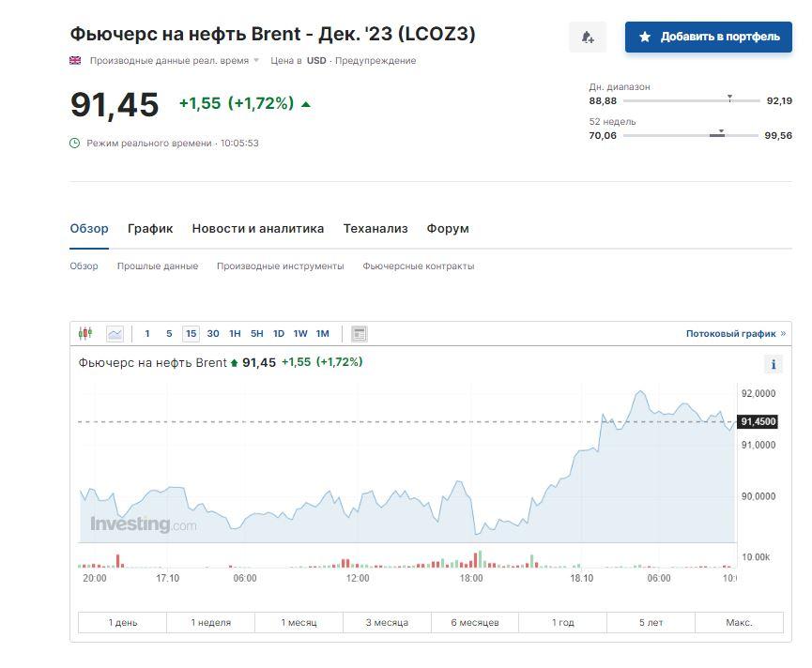Screen dimensions: 812x668
Task: Show the 1 неделя chart range
Action: click(211, 622)
